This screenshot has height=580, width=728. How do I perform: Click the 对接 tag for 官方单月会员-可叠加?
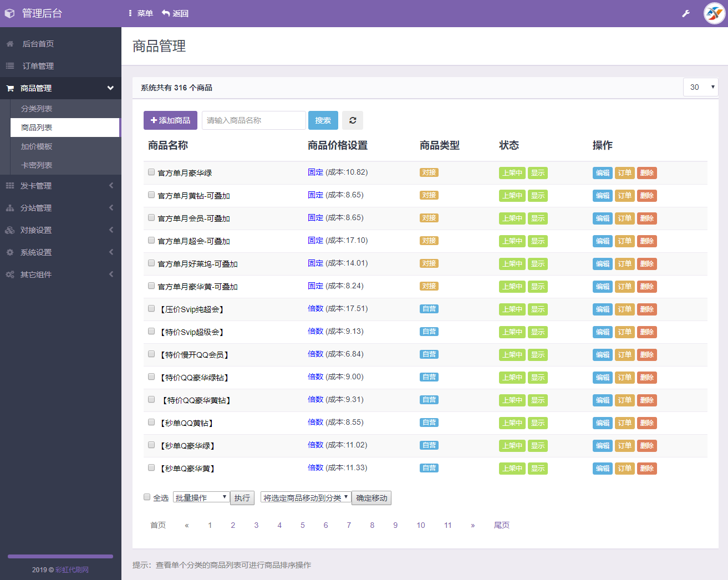point(429,218)
